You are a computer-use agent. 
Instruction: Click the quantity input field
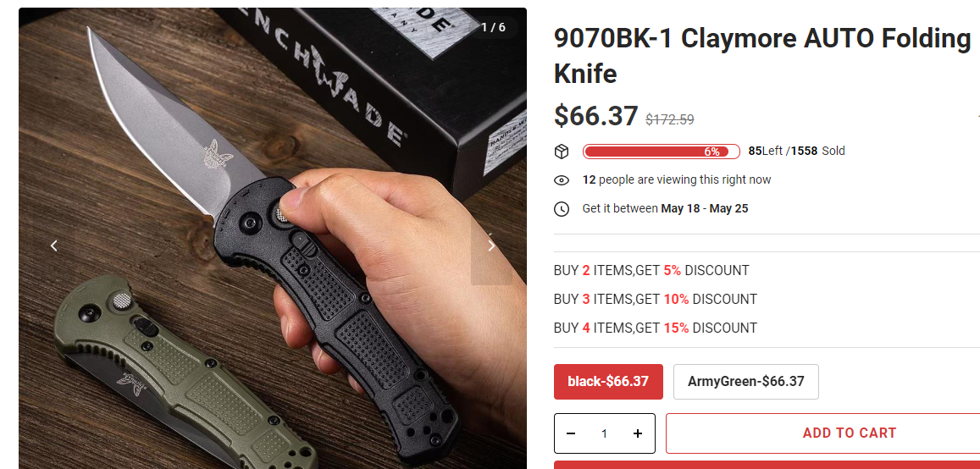(604, 433)
